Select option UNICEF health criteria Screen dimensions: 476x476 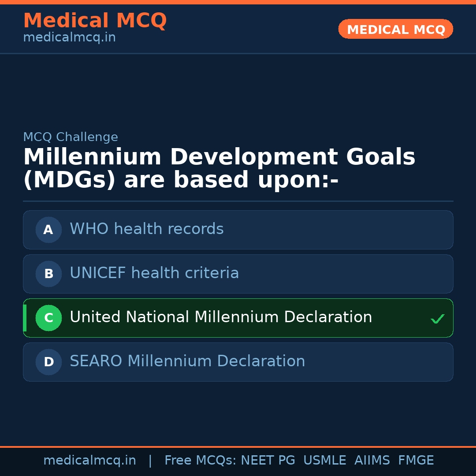pos(154,273)
